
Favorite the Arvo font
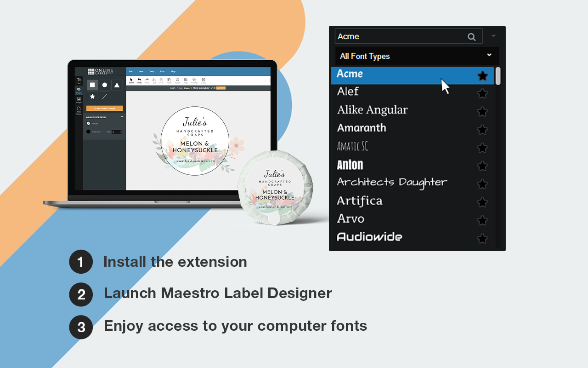(x=482, y=220)
